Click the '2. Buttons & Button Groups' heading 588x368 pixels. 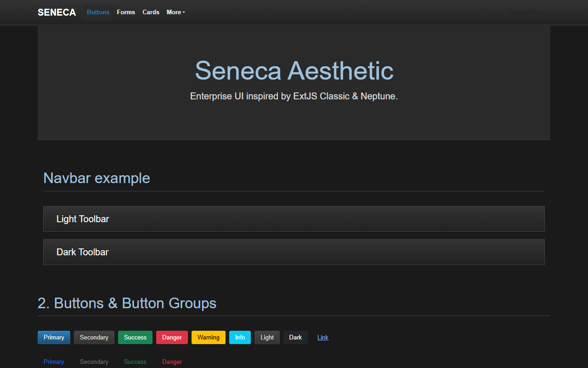127,303
